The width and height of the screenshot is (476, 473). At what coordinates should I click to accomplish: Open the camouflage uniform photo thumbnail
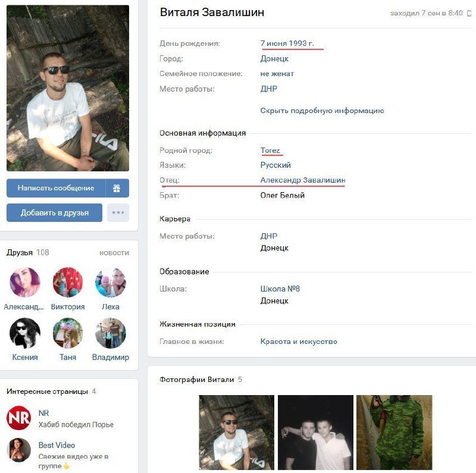(394, 433)
